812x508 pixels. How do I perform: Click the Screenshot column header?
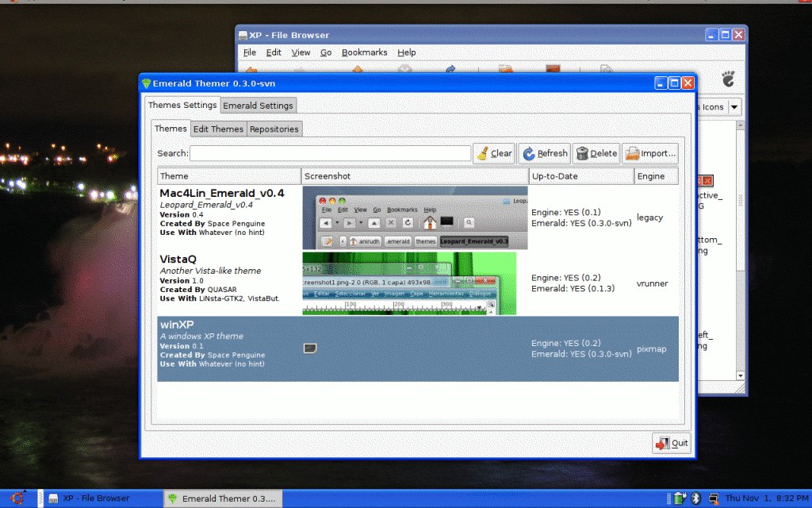pos(415,176)
